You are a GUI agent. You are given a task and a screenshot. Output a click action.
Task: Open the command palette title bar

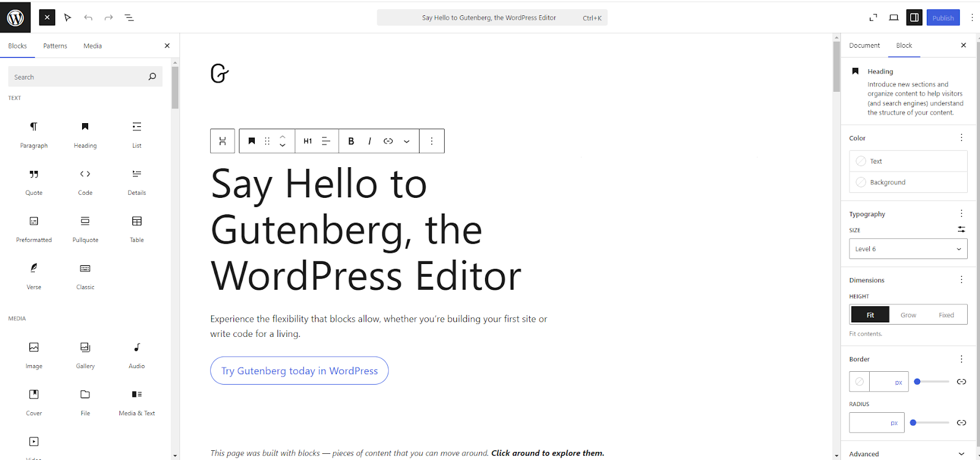(492, 18)
